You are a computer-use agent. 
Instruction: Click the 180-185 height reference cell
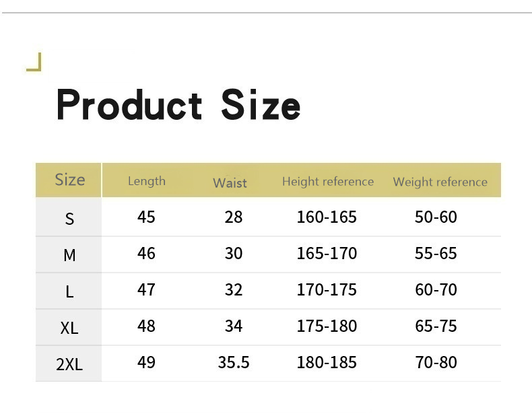point(327,362)
